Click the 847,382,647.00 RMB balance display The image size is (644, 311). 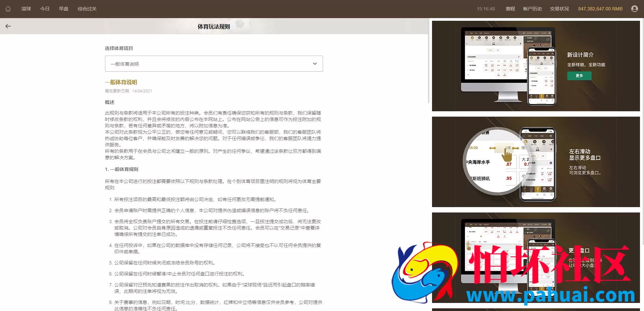[x=600, y=9]
